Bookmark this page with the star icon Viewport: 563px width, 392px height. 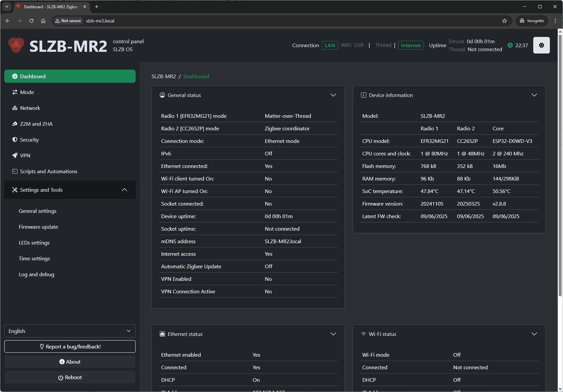point(504,21)
